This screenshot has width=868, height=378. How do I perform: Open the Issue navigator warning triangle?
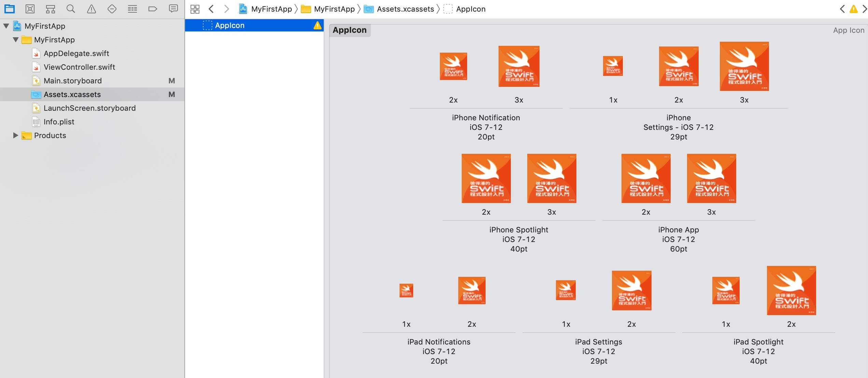point(92,9)
